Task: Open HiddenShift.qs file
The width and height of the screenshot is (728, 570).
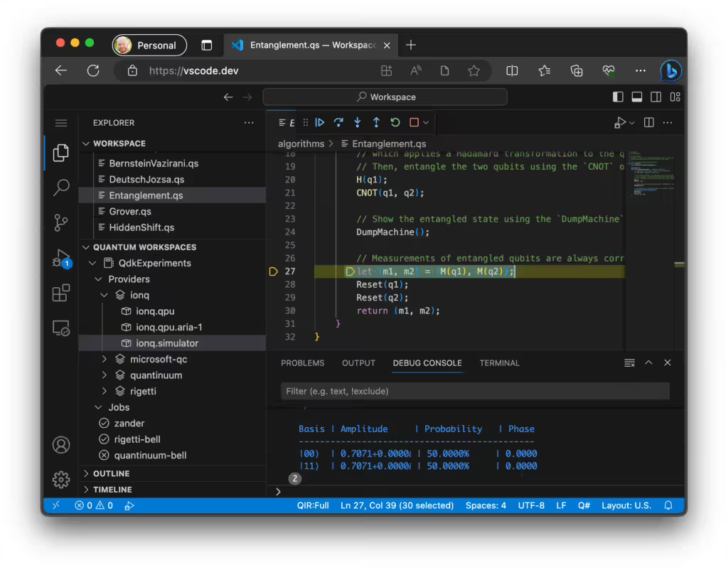Action: 173,227
